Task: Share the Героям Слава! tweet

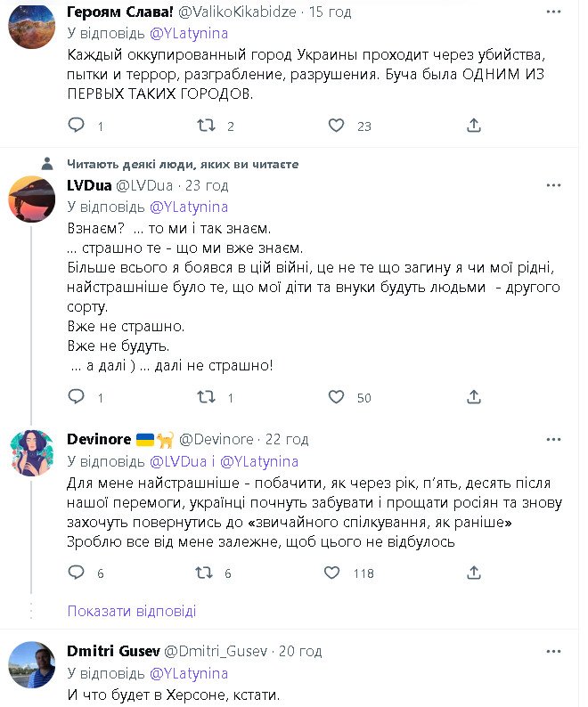Action: 474,126
